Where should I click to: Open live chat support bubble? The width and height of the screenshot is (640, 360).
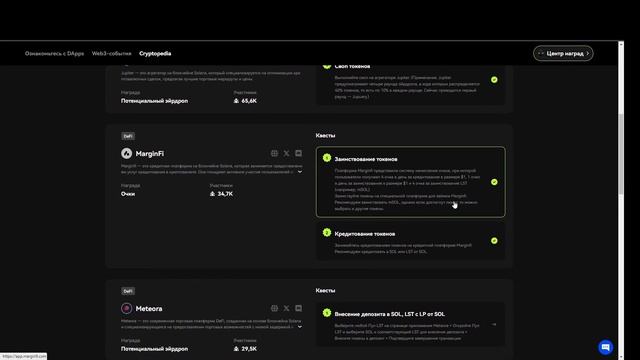606,347
